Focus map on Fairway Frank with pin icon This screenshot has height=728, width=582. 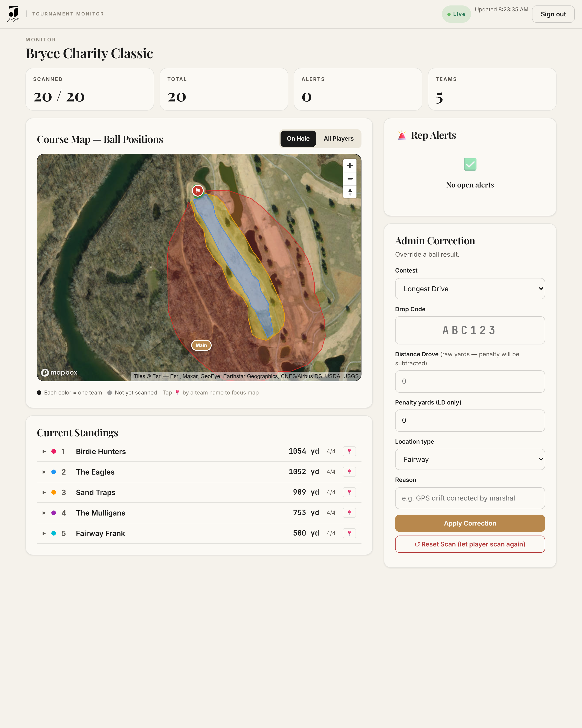click(x=349, y=533)
